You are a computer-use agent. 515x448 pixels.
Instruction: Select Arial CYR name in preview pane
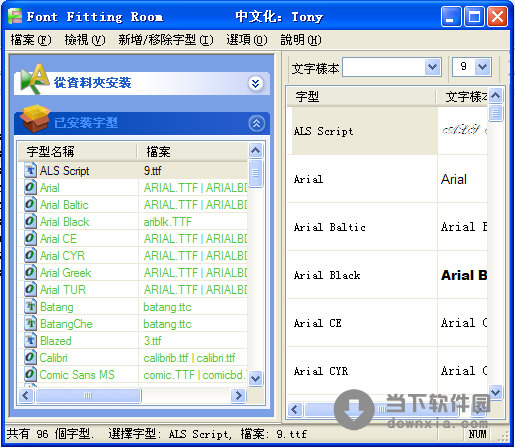[x=321, y=371]
